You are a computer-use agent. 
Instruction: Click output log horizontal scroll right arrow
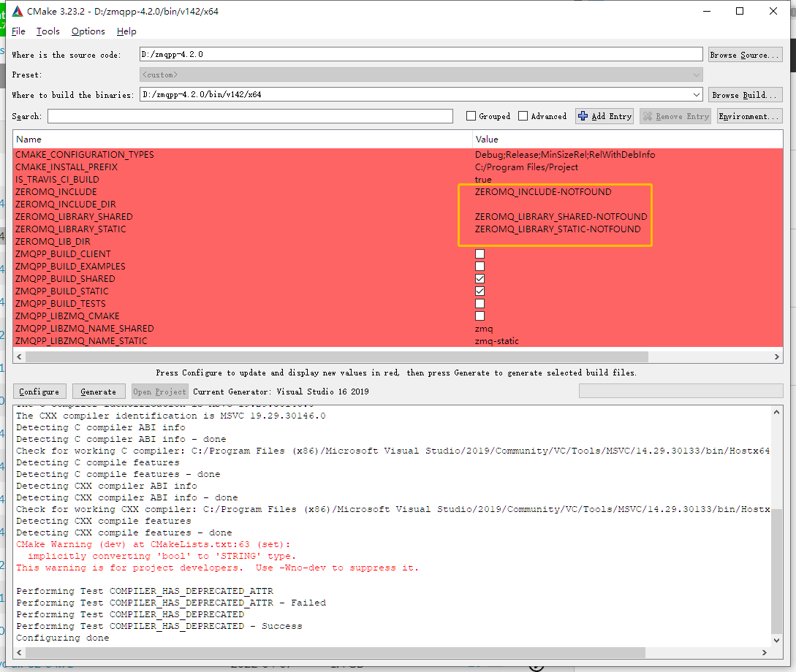click(765, 653)
